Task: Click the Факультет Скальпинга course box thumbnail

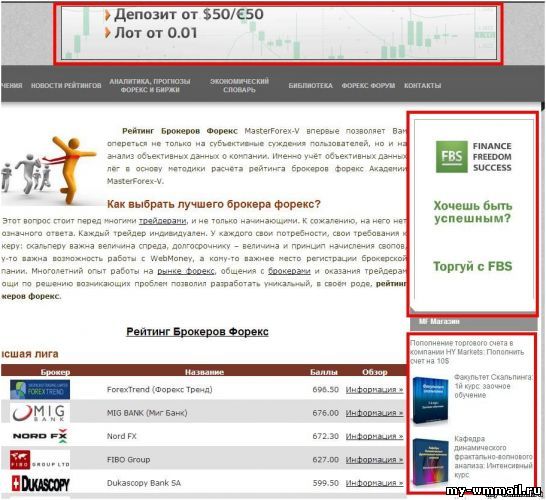Action: (x=430, y=400)
